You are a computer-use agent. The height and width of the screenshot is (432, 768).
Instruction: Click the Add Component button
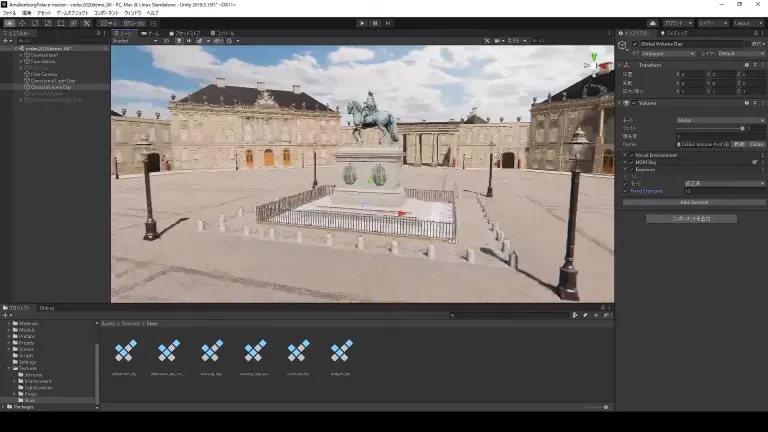tap(691, 219)
